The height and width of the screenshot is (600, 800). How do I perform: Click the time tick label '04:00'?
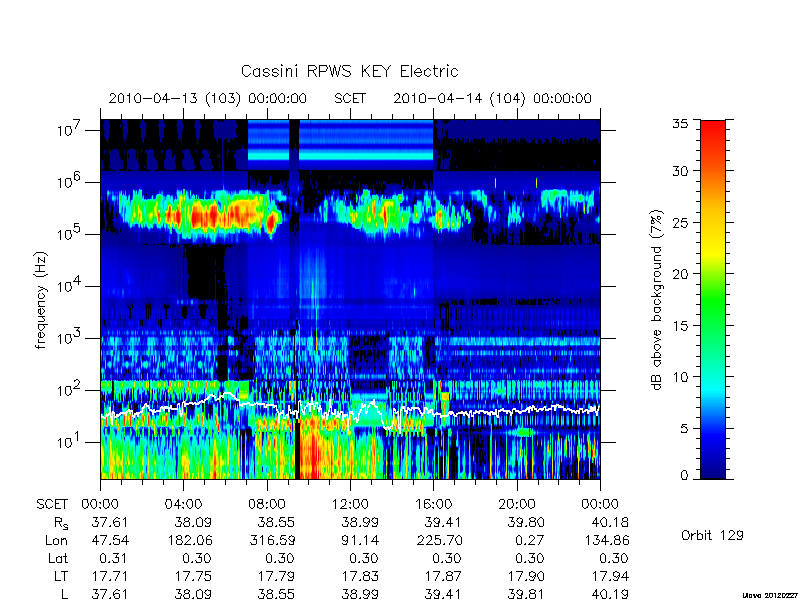coord(183,504)
